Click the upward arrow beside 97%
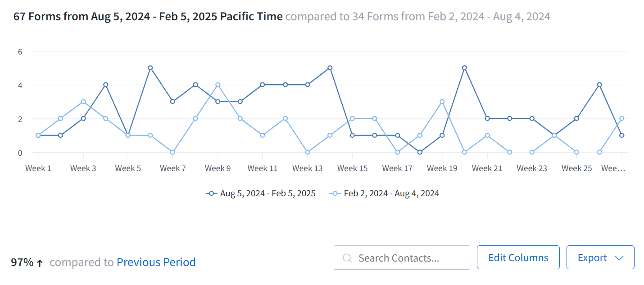 (40, 263)
